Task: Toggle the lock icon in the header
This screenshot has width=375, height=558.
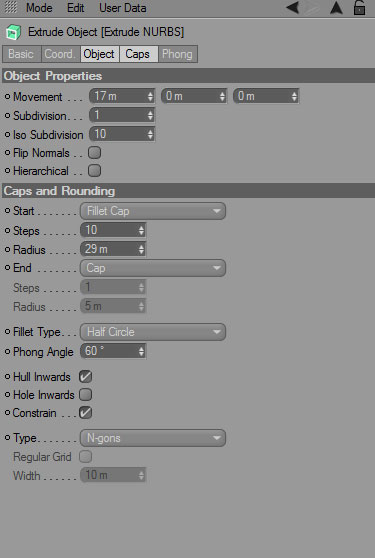Action: pos(359,8)
